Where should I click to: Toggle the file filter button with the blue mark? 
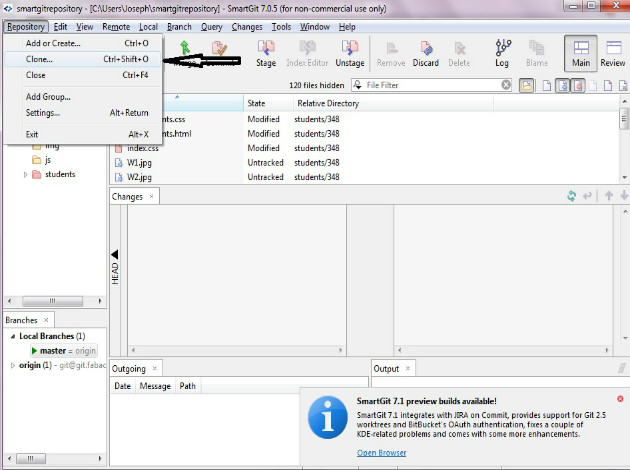[563, 86]
